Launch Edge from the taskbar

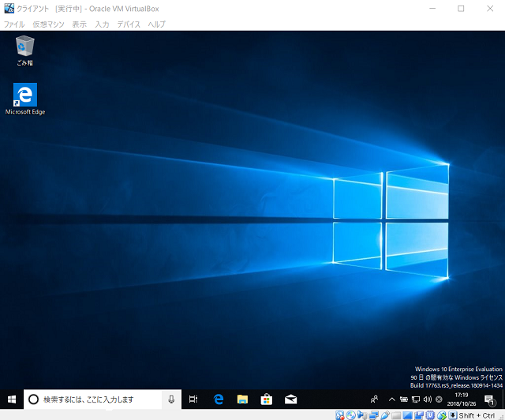(219, 399)
